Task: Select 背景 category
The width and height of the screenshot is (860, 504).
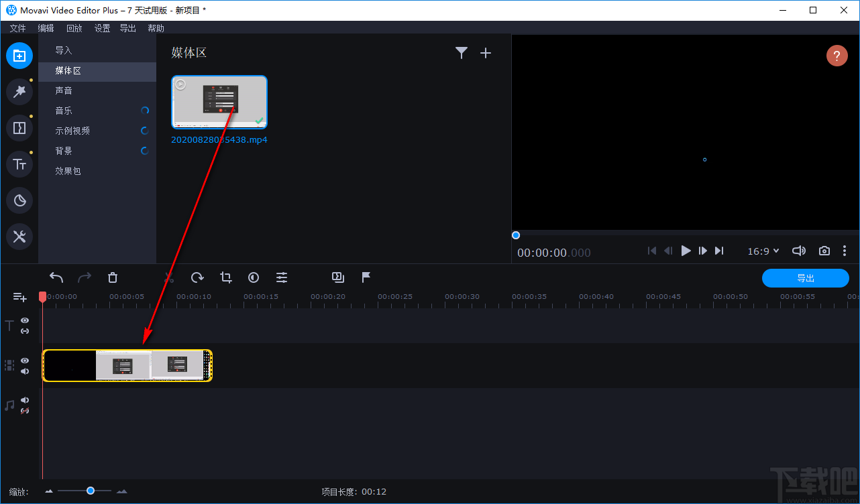Action: click(x=97, y=151)
